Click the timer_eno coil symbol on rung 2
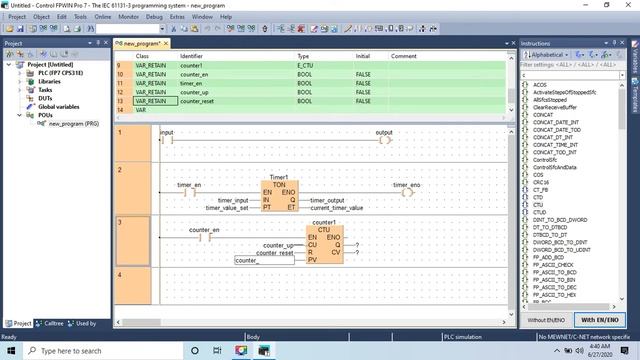This screenshot has height=360, width=640. click(407, 192)
